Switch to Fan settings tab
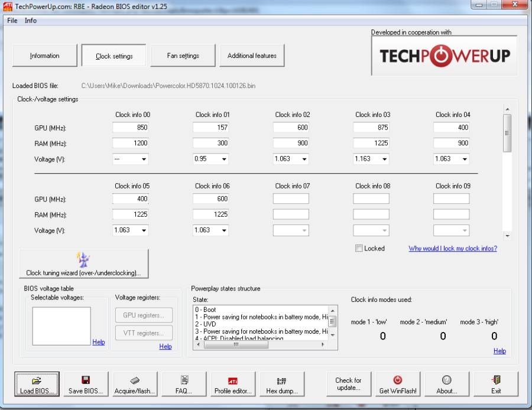 183,56
